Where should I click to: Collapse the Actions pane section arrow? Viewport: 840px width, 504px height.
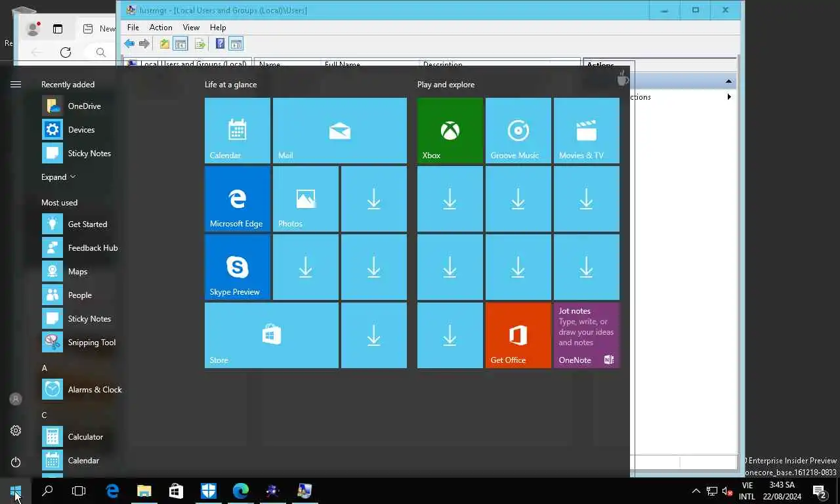[x=728, y=81]
